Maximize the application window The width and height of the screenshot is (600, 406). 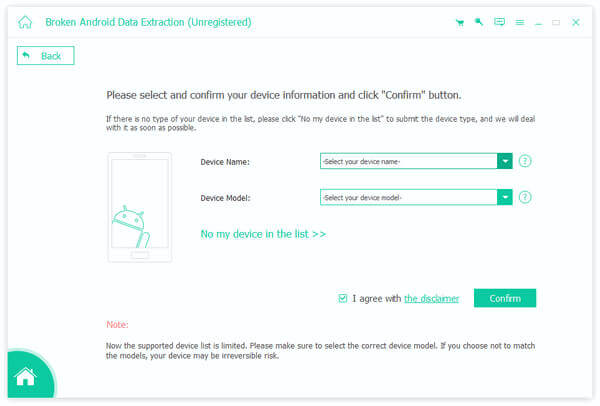tap(556, 23)
